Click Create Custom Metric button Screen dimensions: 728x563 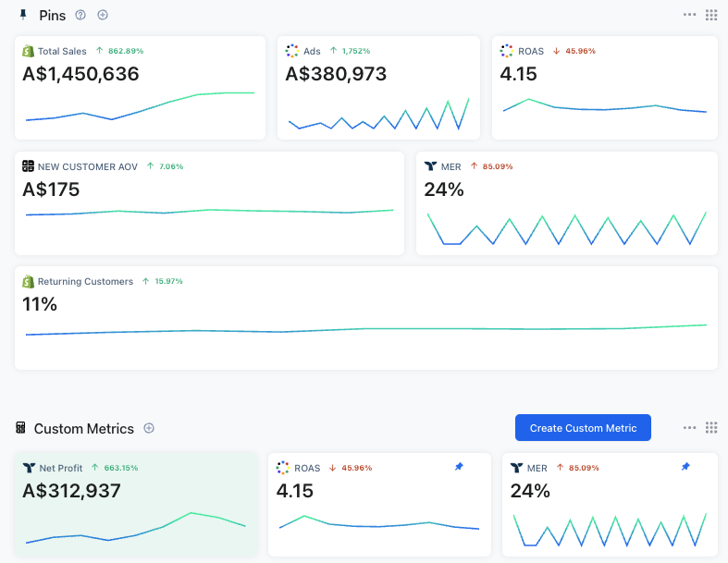pyautogui.click(x=583, y=427)
